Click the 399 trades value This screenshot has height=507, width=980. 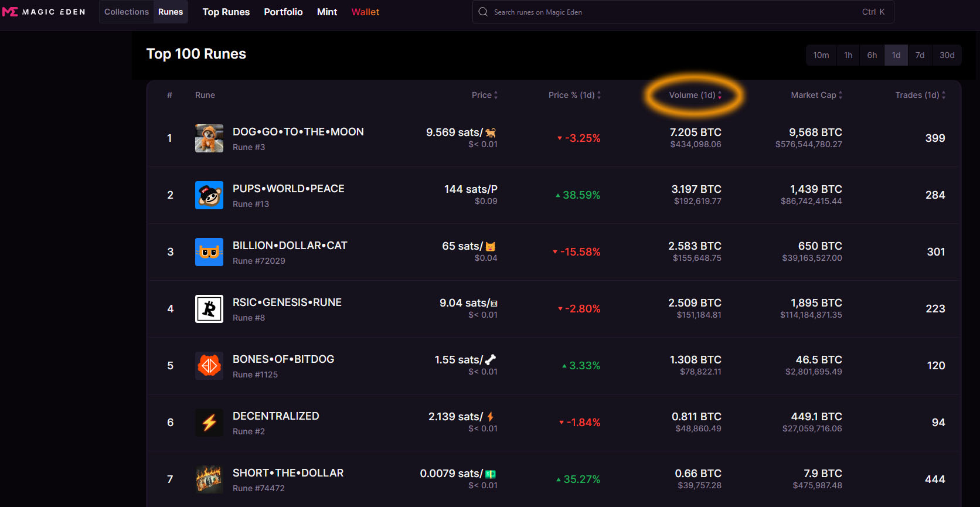point(935,138)
